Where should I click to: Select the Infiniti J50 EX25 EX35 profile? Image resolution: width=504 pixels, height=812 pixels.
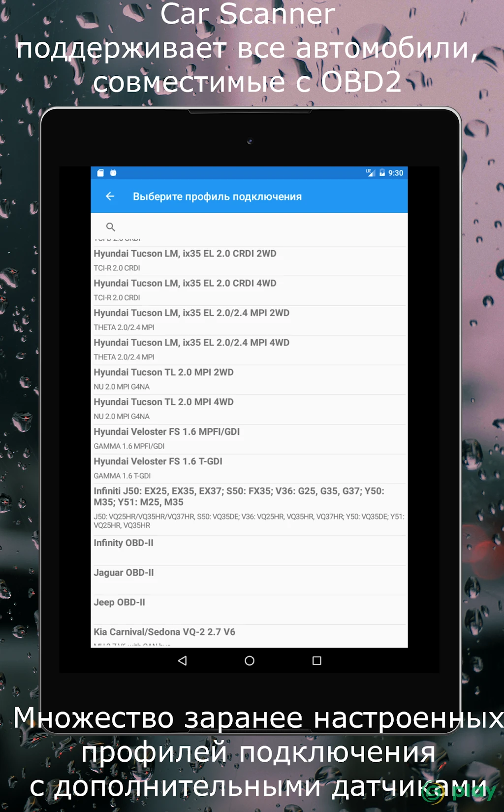tap(249, 509)
